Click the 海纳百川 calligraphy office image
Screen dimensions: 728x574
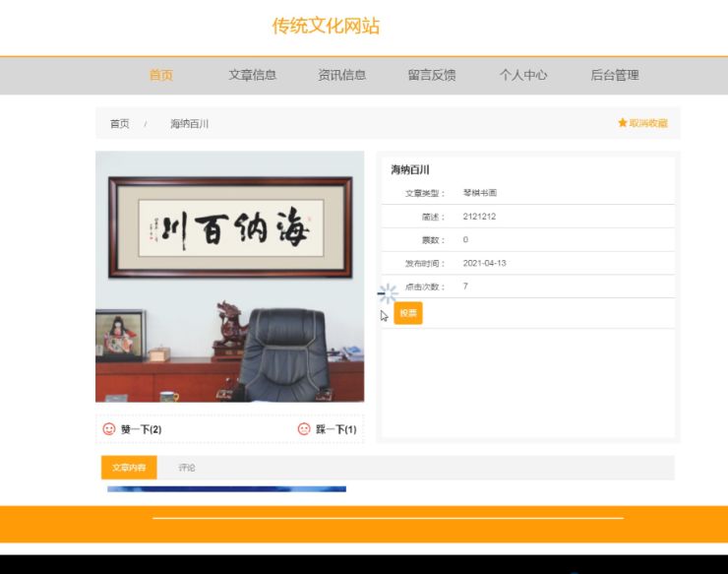pyautogui.click(x=230, y=277)
